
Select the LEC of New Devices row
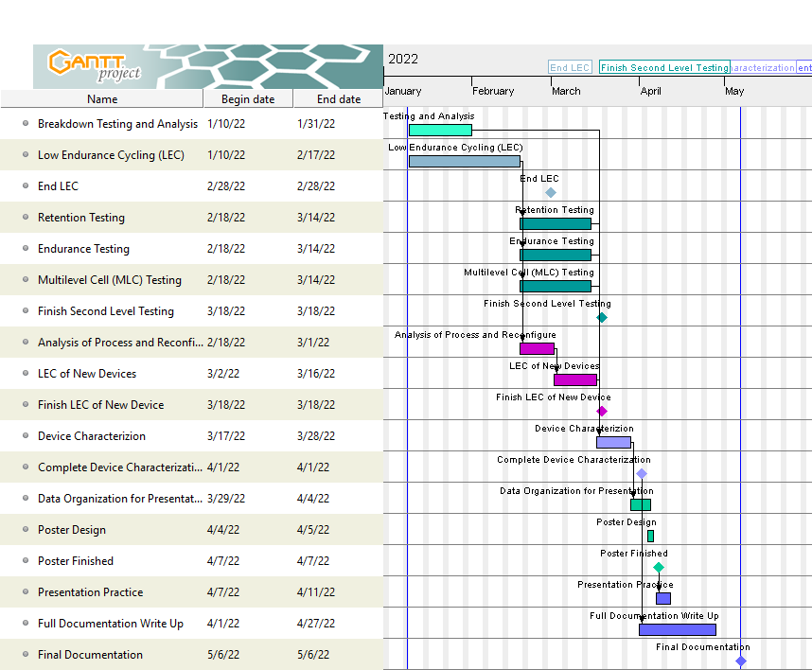click(x=191, y=373)
